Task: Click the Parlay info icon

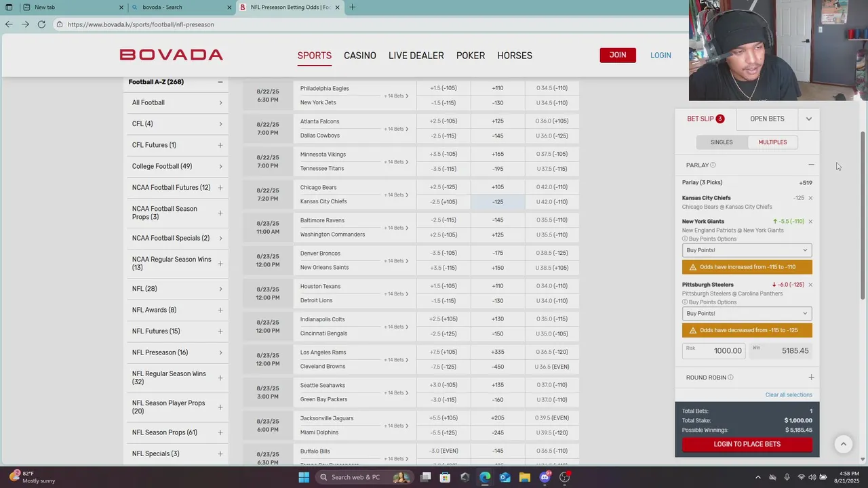Action: pyautogui.click(x=713, y=165)
